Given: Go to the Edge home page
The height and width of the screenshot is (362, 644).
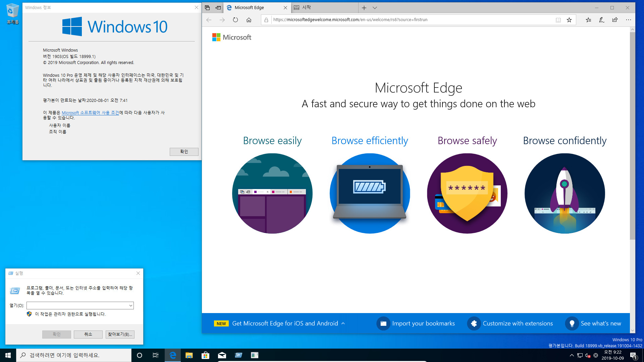Looking at the screenshot, I should pyautogui.click(x=249, y=20).
